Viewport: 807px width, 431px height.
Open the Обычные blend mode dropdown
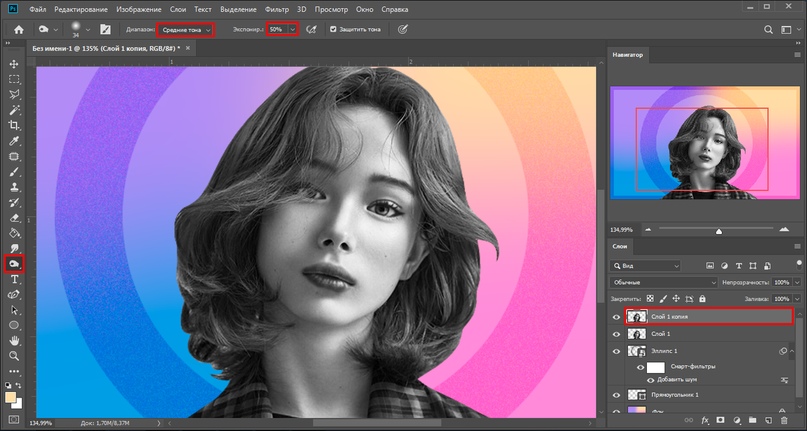663,283
